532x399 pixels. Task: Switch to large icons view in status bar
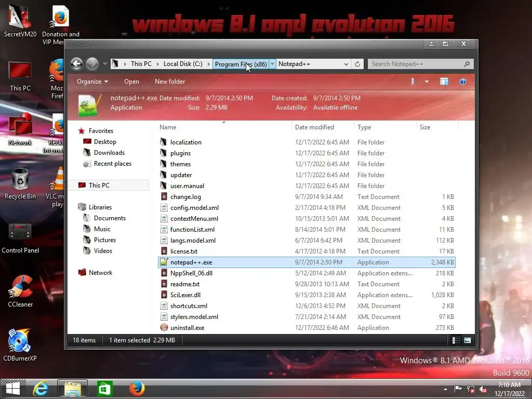click(468, 340)
